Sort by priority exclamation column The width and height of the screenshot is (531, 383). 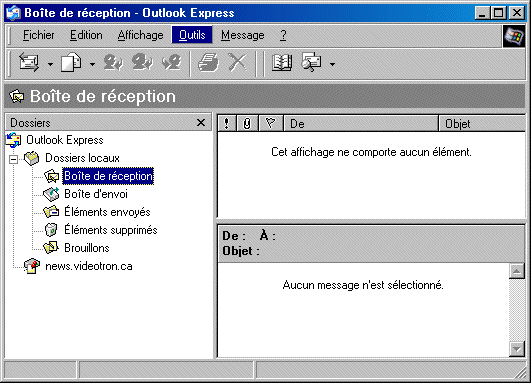[226, 124]
